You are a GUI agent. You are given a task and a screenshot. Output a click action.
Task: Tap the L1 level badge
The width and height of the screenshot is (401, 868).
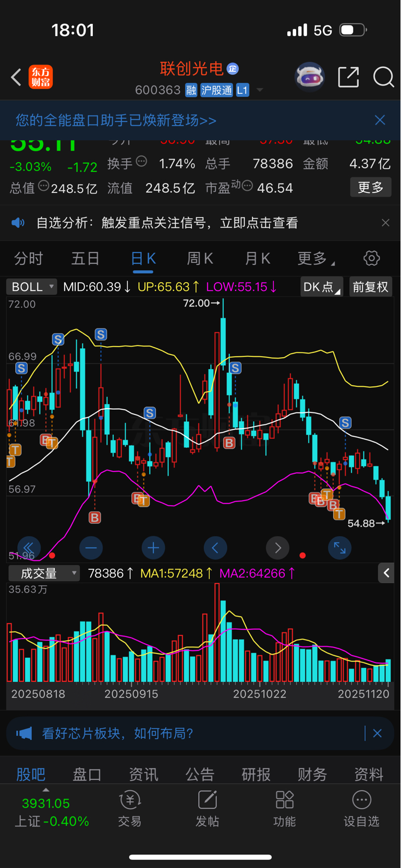[242, 90]
